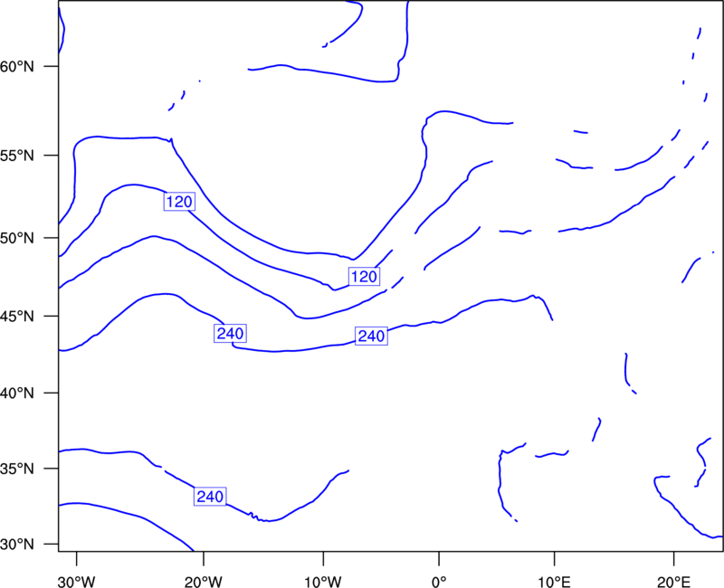The height and width of the screenshot is (588, 724).
Task: Select the 10°W longitude tick label
Action: pos(323,582)
